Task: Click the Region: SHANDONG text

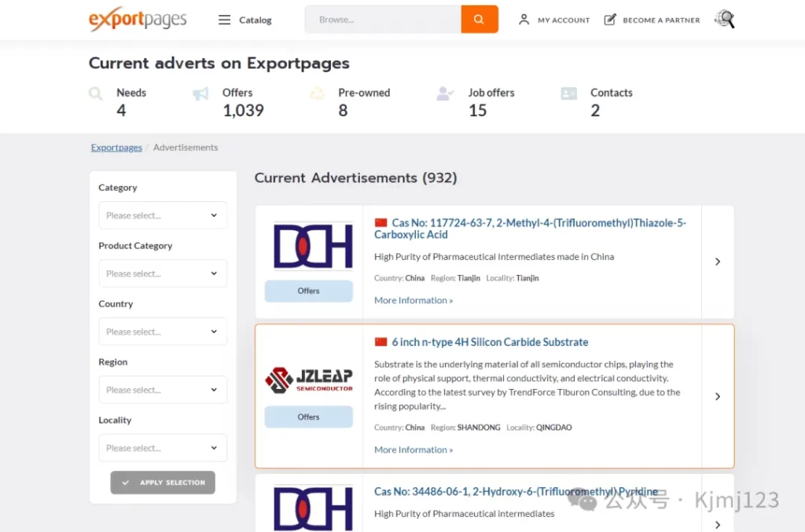Action: [x=465, y=427]
